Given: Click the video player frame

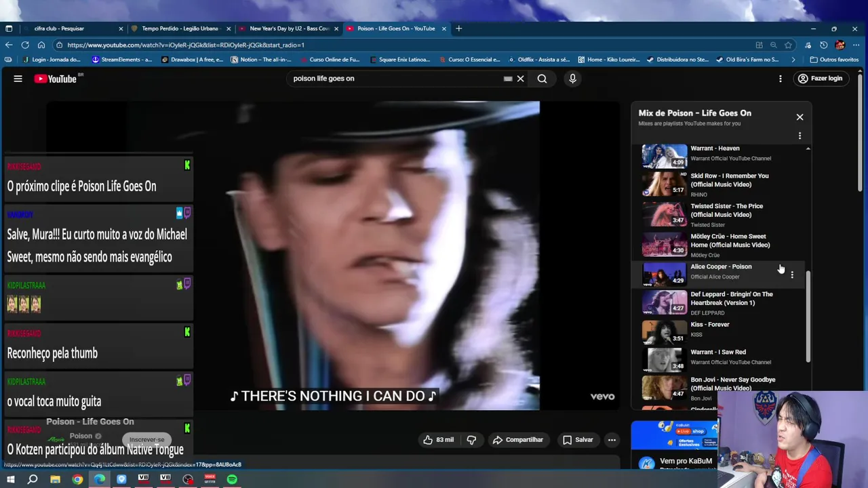Looking at the screenshot, I should pyautogui.click(x=332, y=256).
